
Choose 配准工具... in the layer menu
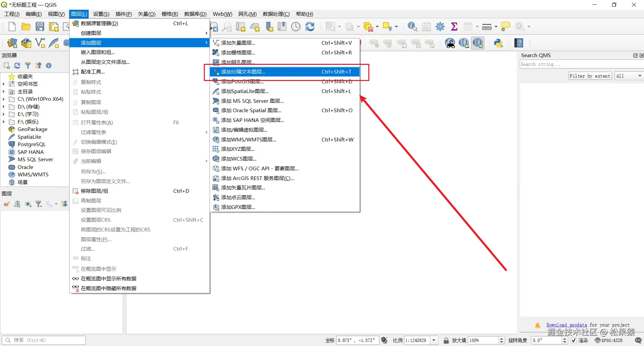139,72
